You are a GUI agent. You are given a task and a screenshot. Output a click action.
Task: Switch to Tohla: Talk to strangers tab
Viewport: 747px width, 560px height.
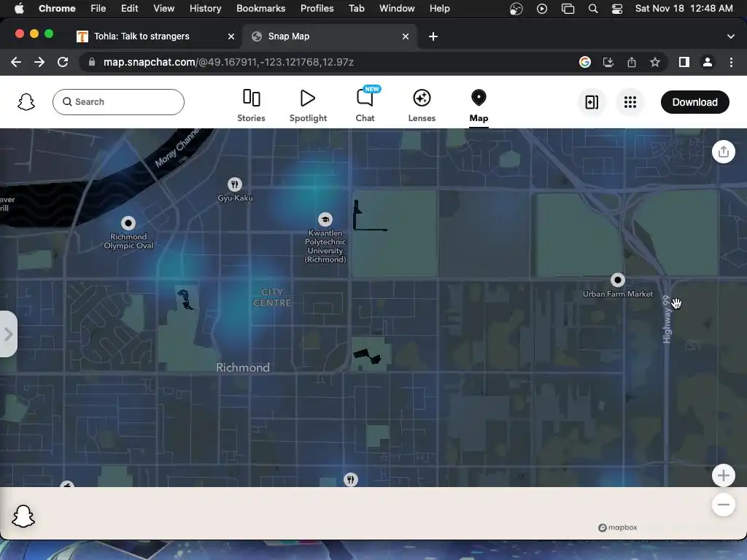pyautogui.click(x=142, y=36)
